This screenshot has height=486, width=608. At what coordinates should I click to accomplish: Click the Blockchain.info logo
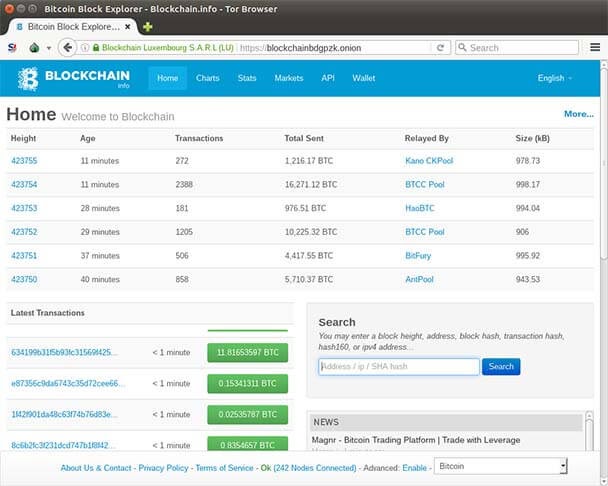coord(74,79)
